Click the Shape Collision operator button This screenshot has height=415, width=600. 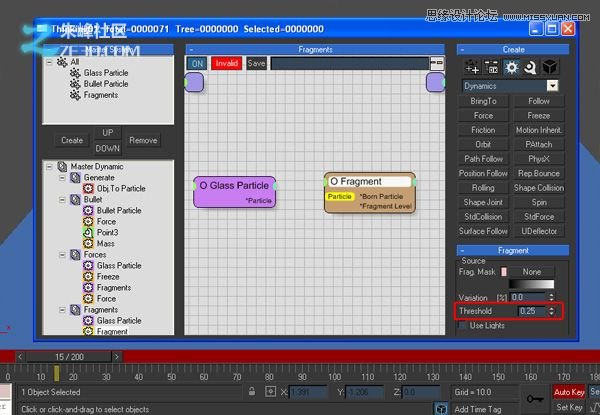point(539,188)
